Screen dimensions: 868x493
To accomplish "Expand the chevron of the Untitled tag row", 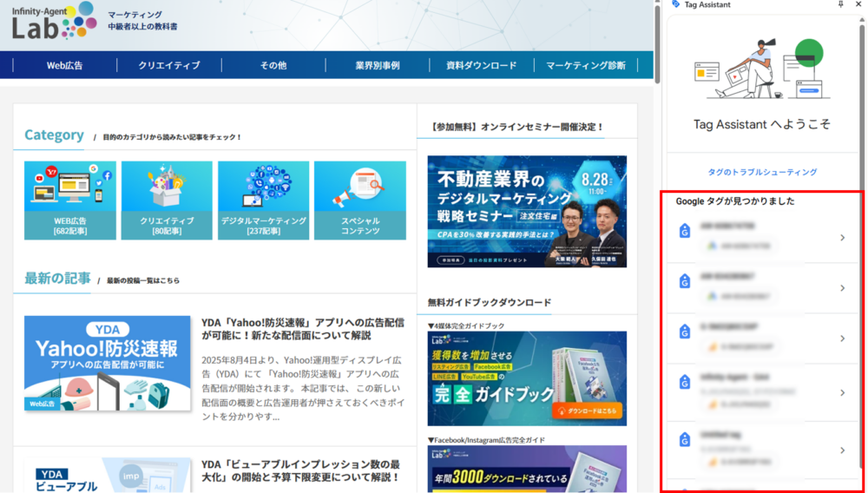I will tap(843, 450).
